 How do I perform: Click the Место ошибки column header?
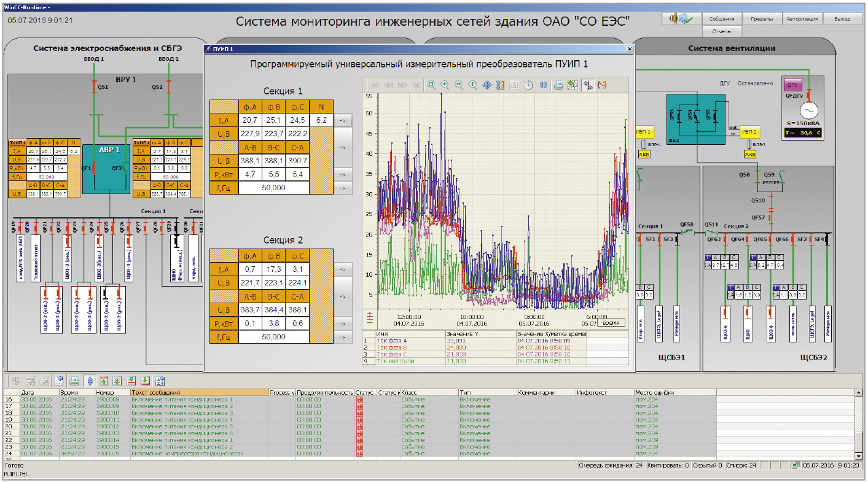[x=675, y=392]
